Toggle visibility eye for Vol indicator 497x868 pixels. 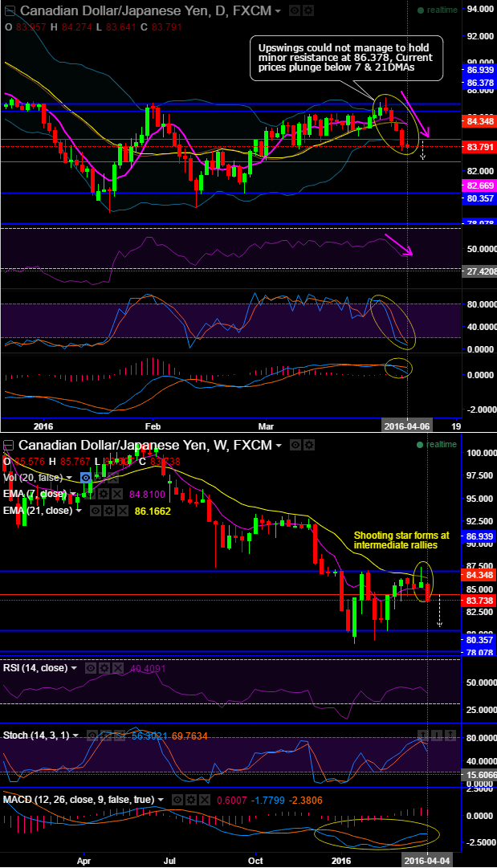(85, 477)
